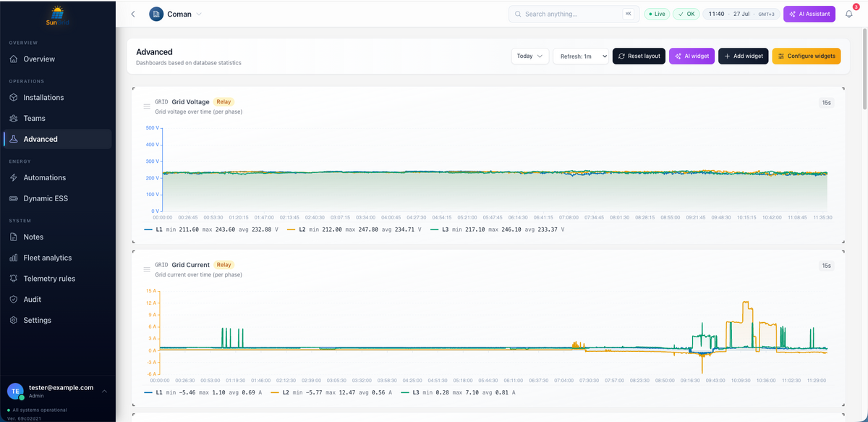Image resolution: width=868 pixels, height=422 pixels.
Task: Click the Dynamic ESS battery icon
Action: (14, 198)
